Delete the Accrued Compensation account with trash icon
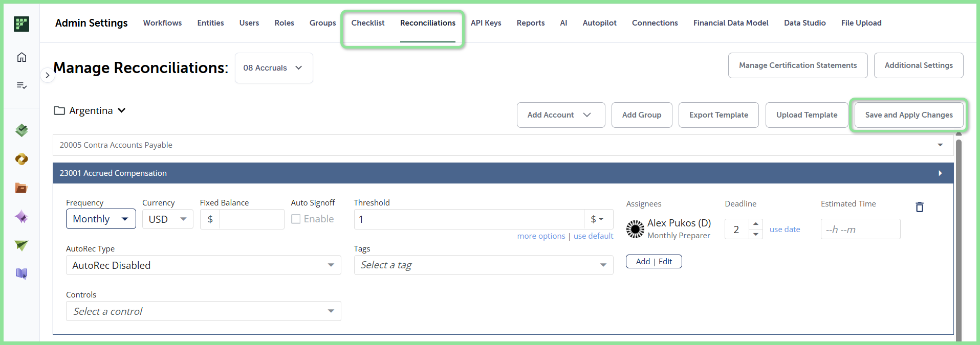This screenshot has height=345, width=980. pyautogui.click(x=920, y=206)
